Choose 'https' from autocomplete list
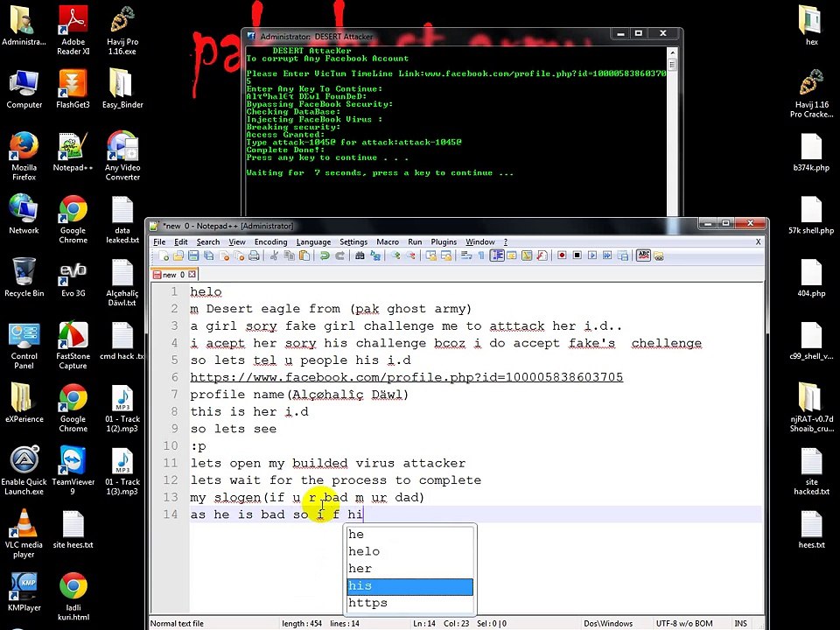 pos(409,603)
